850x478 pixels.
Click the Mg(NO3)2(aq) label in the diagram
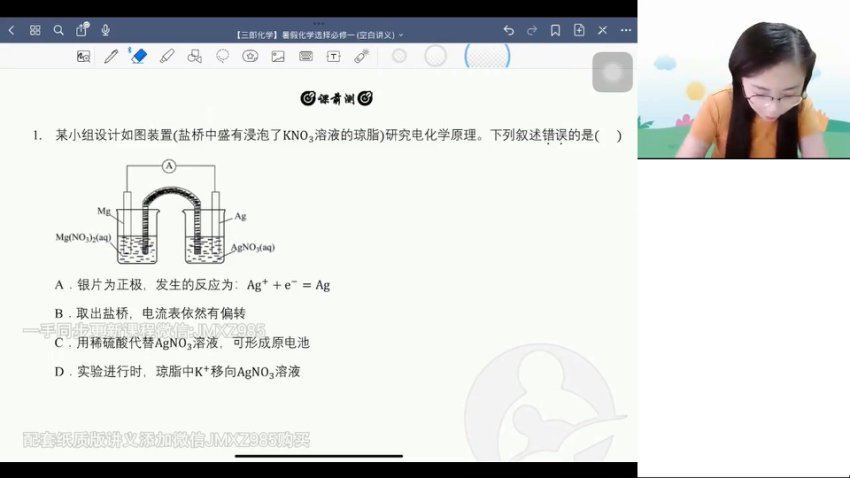pyautogui.click(x=83, y=237)
